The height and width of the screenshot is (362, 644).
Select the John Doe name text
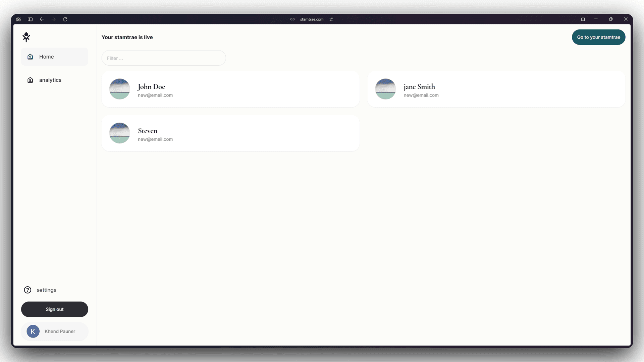151,87
